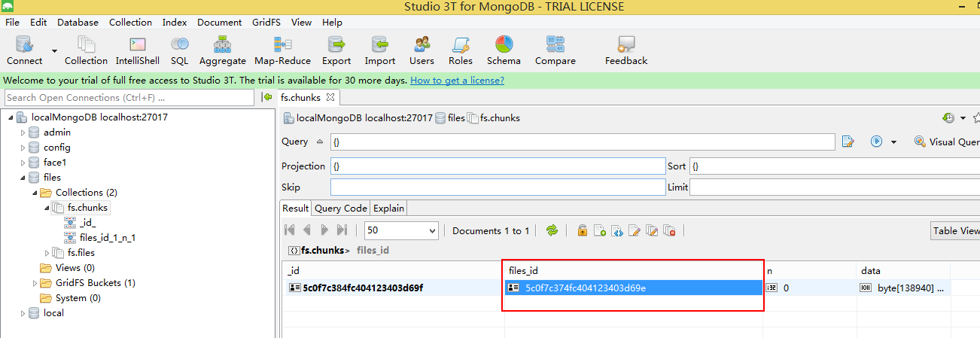980x338 pixels.
Task: Open the GridFS menu
Action: [266, 23]
